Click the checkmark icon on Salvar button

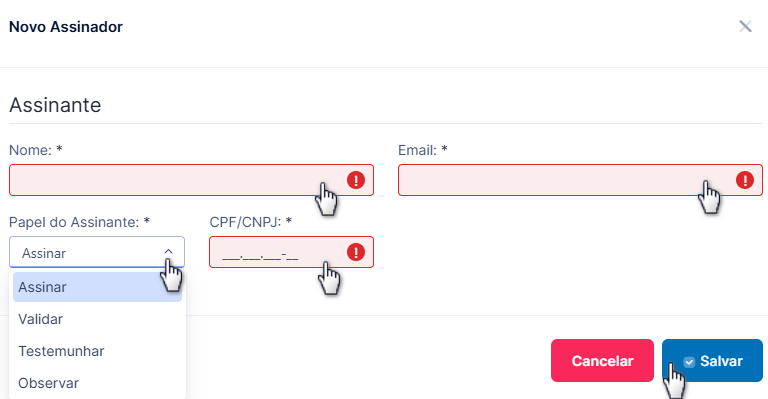click(689, 362)
